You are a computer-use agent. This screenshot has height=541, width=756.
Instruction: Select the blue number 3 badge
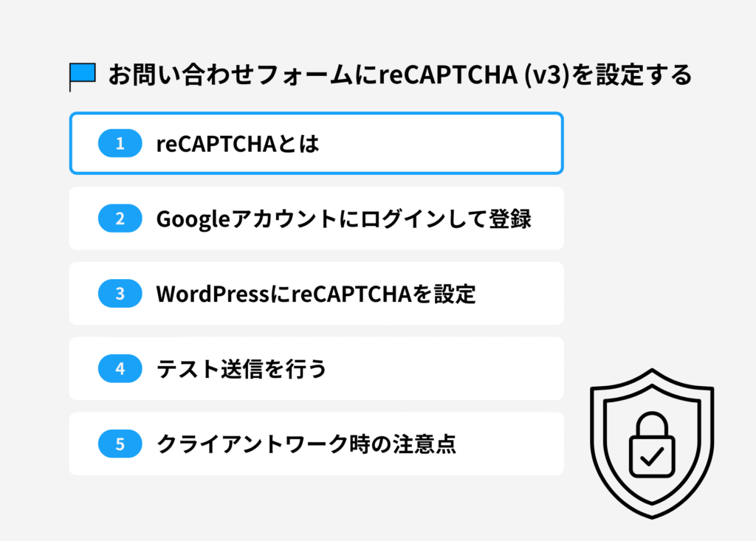click(x=120, y=294)
